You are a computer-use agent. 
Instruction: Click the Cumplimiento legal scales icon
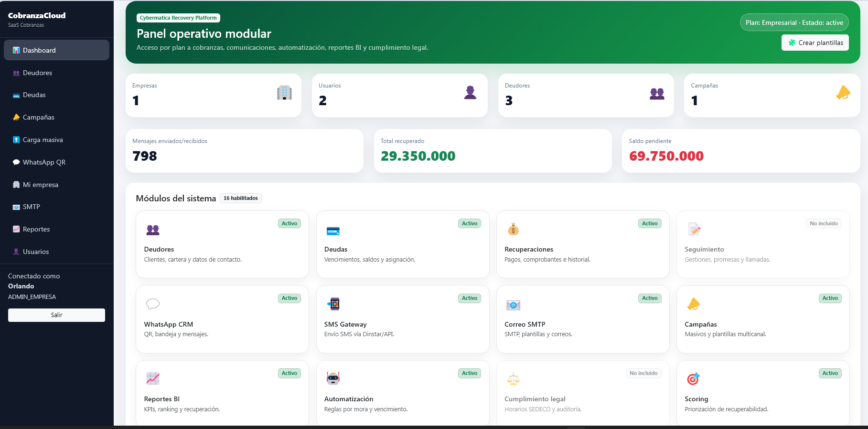pyautogui.click(x=513, y=379)
